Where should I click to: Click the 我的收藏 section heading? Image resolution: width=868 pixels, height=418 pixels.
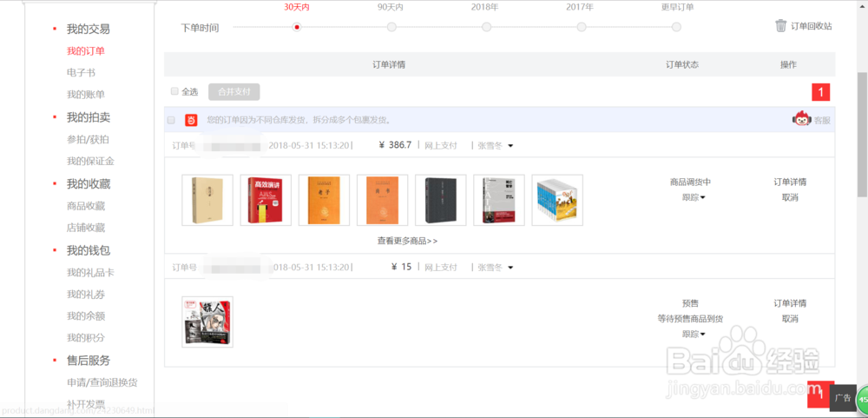point(88,184)
